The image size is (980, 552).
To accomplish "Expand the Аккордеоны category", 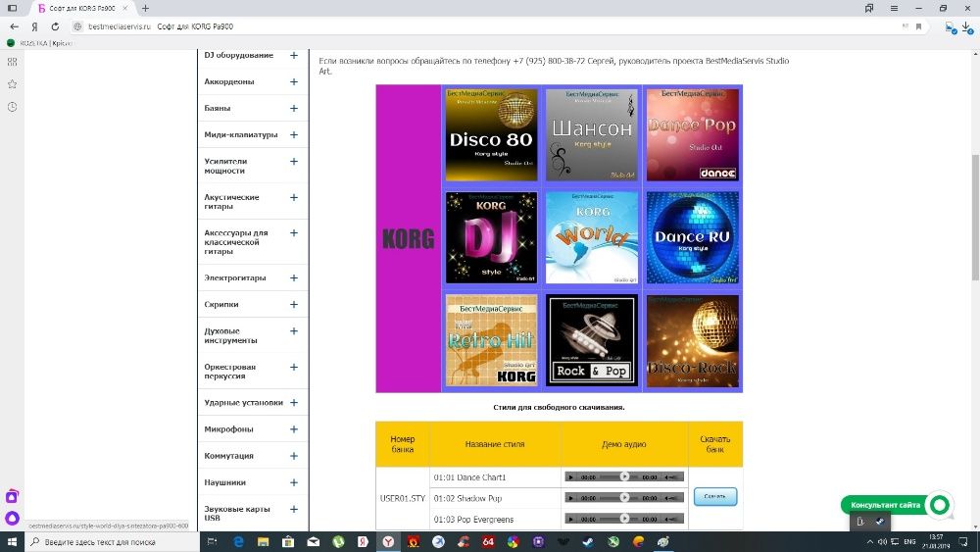I will point(294,82).
